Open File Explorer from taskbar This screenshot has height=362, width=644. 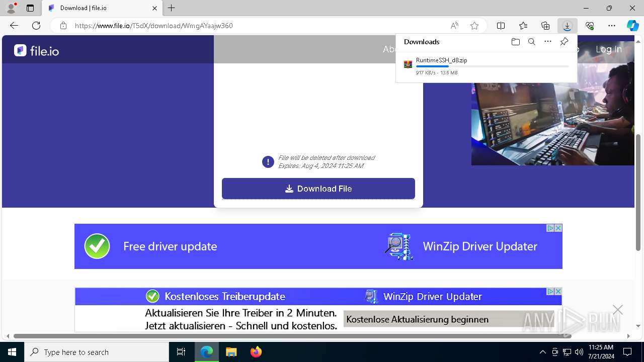click(x=231, y=352)
